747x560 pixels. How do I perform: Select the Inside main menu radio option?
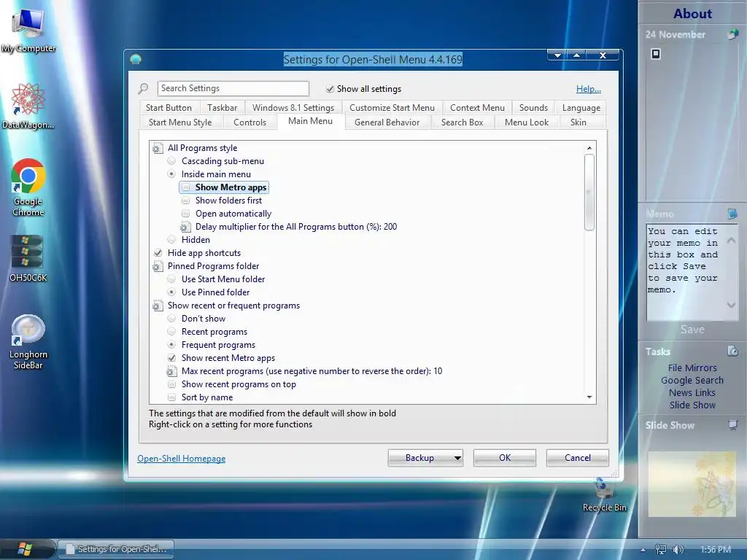coord(171,174)
